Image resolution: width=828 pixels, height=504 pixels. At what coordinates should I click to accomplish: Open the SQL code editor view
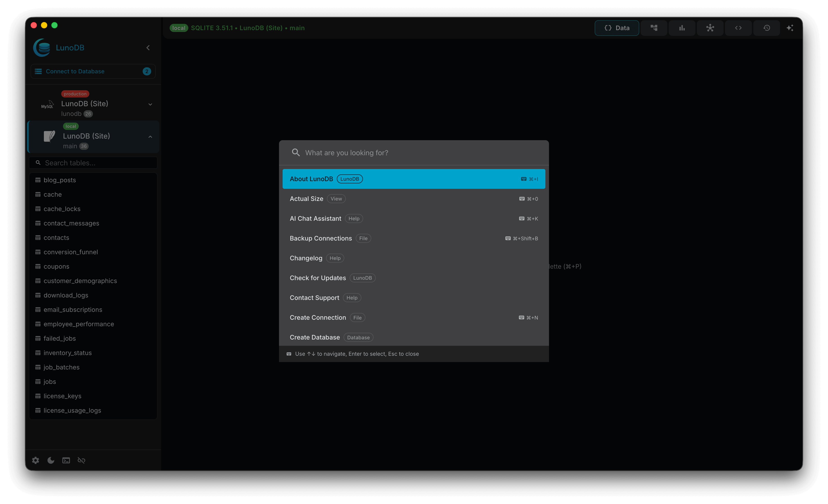(738, 28)
